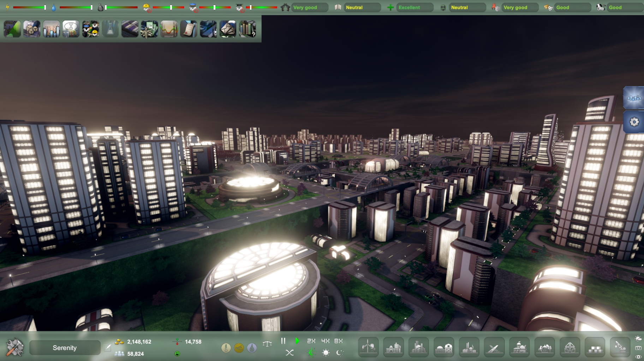Enable the green automatic day-night cycle
Image resolution: width=644 pixels, height=361 pixels.
311,353
